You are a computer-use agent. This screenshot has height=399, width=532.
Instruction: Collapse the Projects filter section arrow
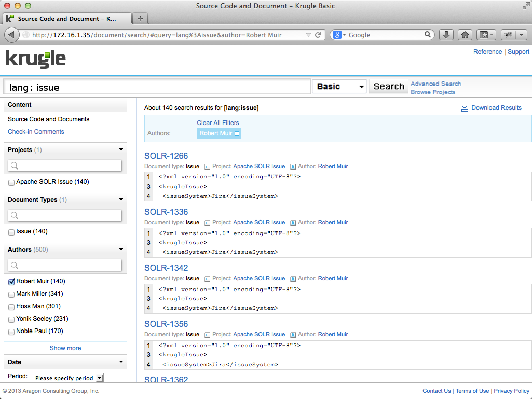coord(121,149)
